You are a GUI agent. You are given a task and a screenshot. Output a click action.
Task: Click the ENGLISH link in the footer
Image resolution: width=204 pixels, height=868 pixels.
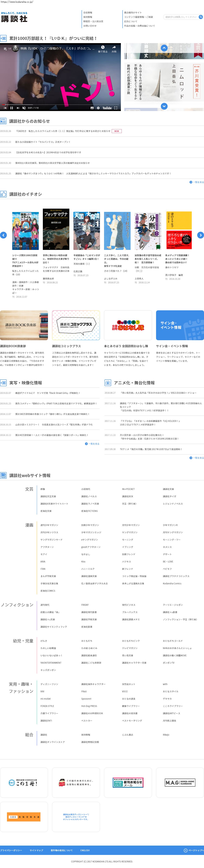click(x=85, y=850)
